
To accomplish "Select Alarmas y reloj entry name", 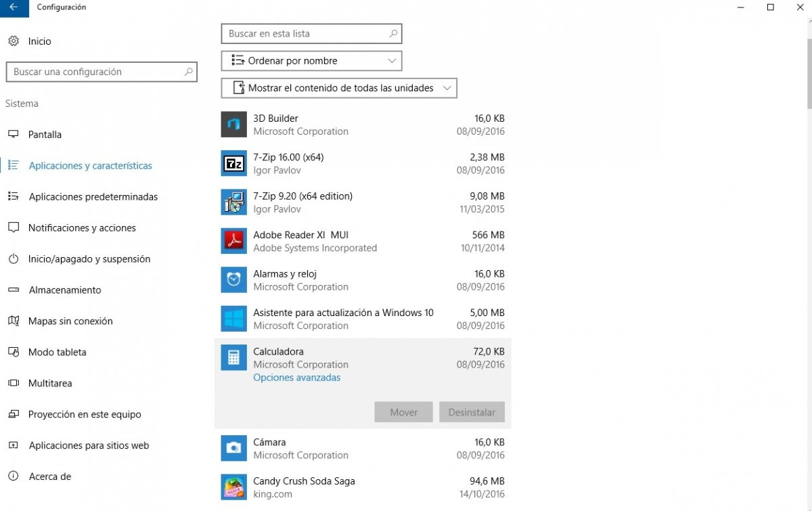I will pos(285,274).
